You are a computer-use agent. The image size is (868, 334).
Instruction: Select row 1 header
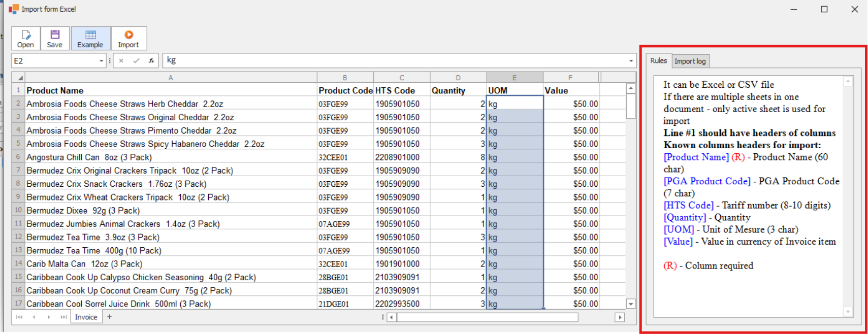pos(19,90)
